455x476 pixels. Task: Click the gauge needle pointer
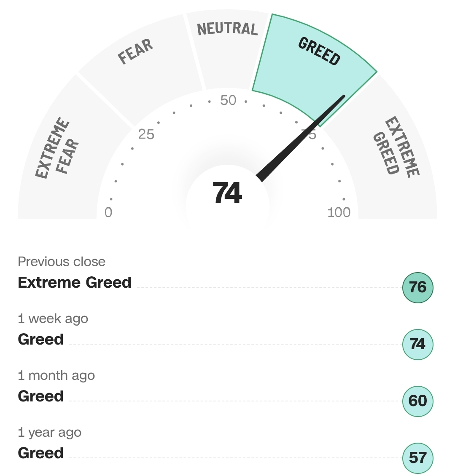click(x=301, y=139)
